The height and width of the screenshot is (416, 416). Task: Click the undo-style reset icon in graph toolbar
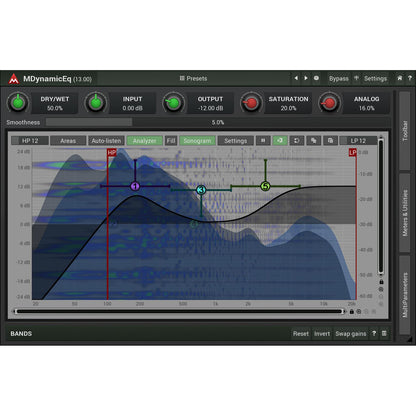click(296, 141)
